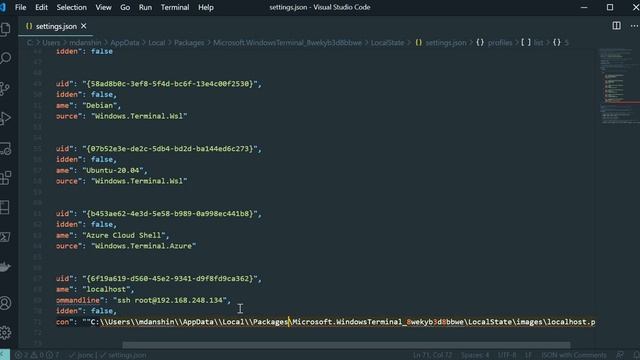Open the Help menu
Image resolution: width=640 pixels, height=360 pixels.
206,7
